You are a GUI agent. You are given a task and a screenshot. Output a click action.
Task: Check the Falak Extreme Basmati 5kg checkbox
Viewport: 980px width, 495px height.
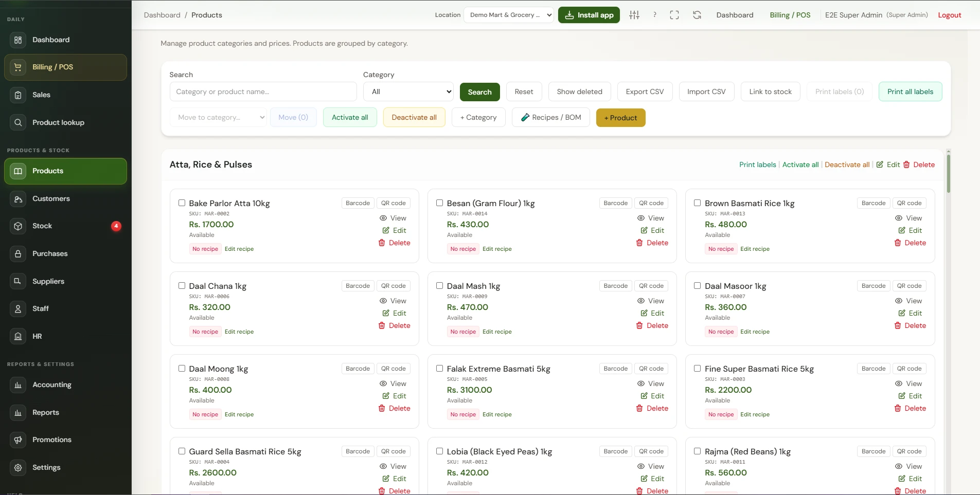(x=439, y=369)
